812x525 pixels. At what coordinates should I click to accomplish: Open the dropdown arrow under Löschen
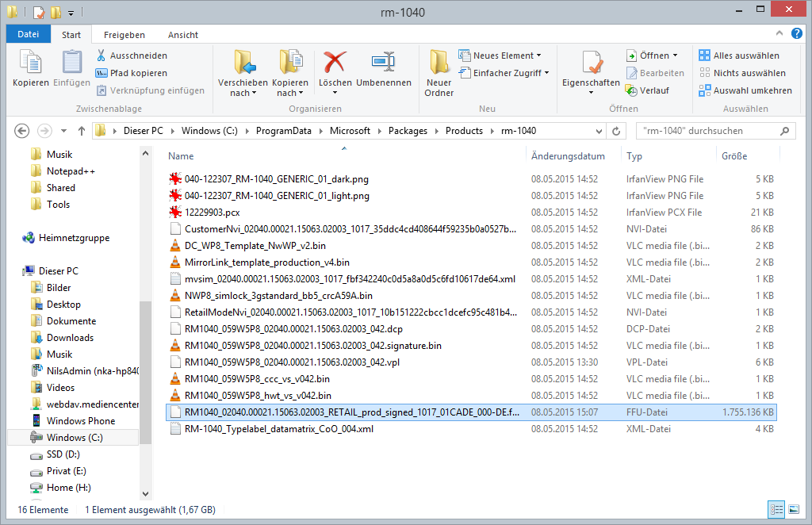pos(335,93)
